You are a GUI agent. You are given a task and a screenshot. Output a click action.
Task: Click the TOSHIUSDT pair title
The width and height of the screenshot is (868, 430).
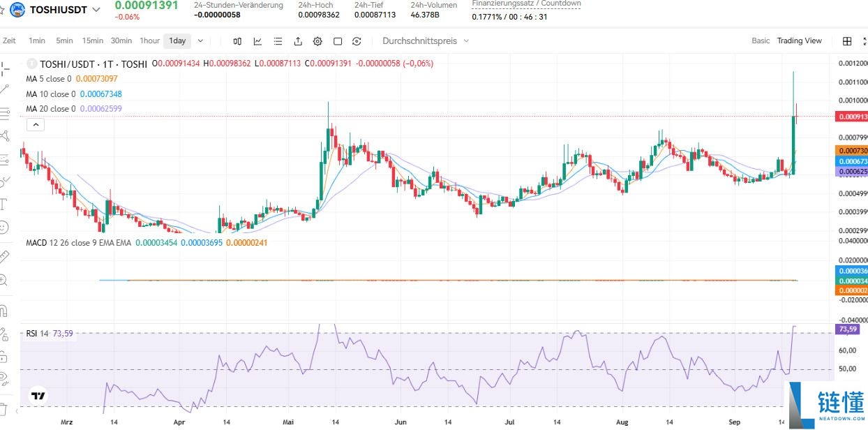[59, 10]
